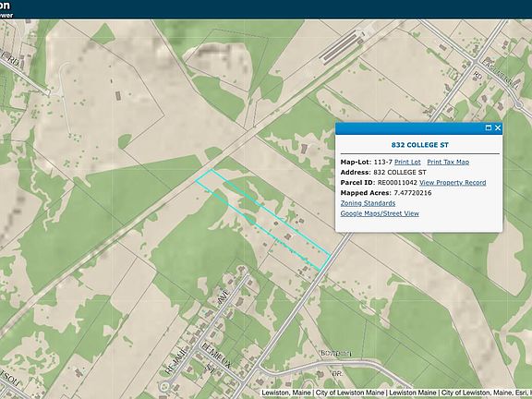
Task: Open the Print Lot link
Action: tap(407, 163)
